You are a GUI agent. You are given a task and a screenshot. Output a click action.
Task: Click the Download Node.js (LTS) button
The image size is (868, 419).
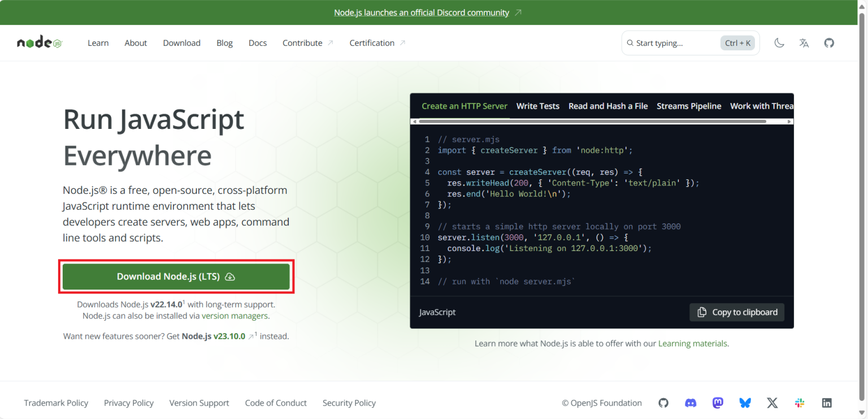tap(176, 276)
